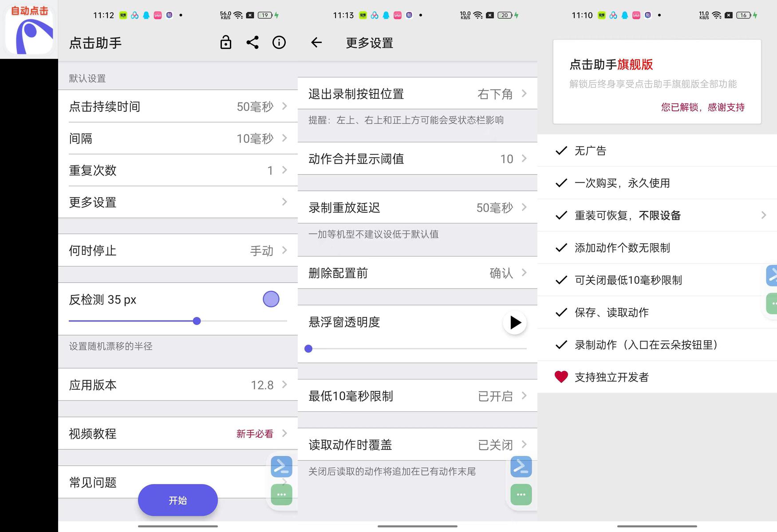Screen dimensions: 777x532
Task: Tap checkmark beside 保存、读取动作
Action: (561, 313)
